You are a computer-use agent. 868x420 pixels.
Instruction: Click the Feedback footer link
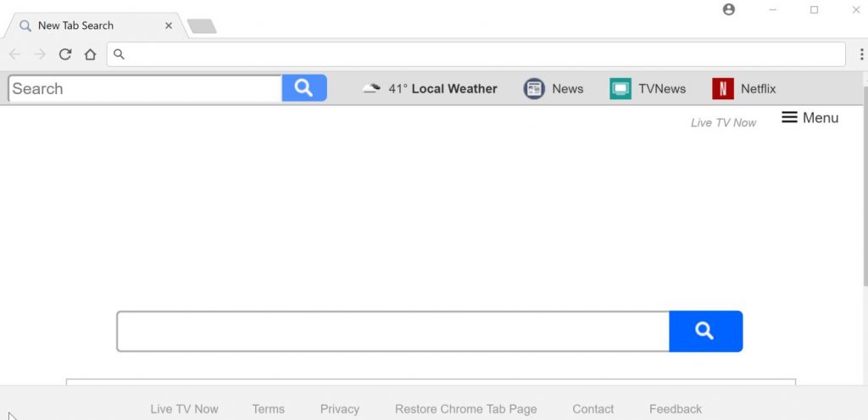676,409
